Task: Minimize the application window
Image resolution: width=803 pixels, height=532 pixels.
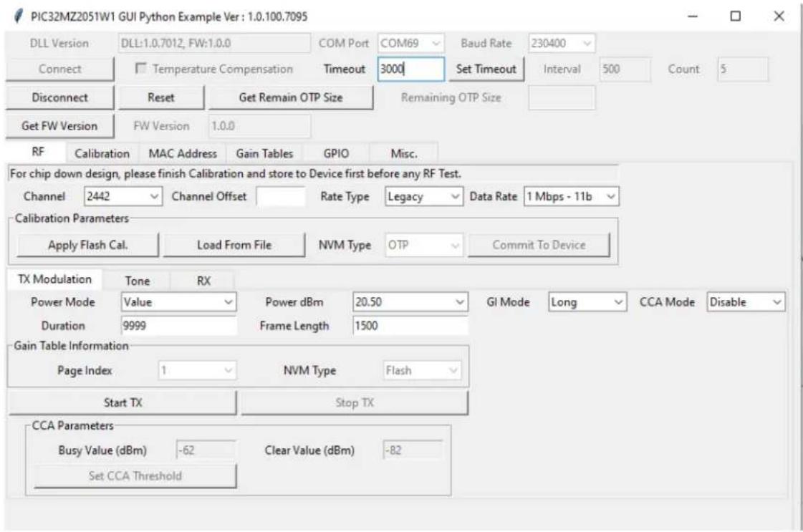Action: pos(693,16)
